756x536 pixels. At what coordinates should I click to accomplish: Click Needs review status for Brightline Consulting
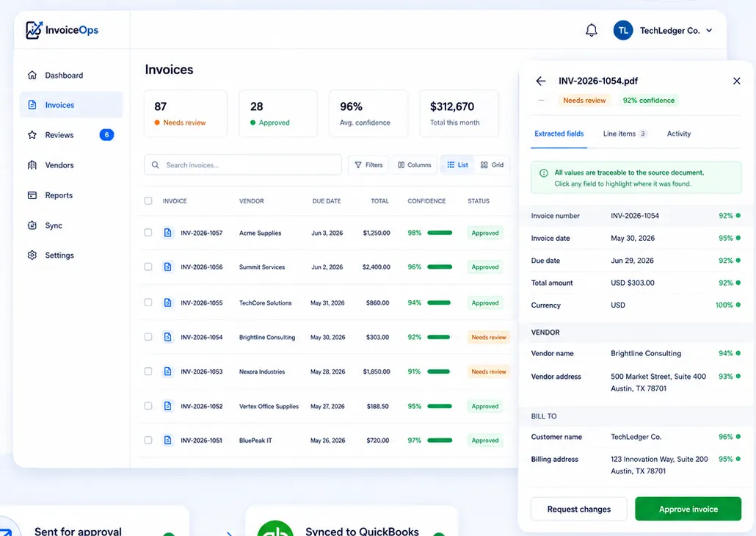coord(488,337)
